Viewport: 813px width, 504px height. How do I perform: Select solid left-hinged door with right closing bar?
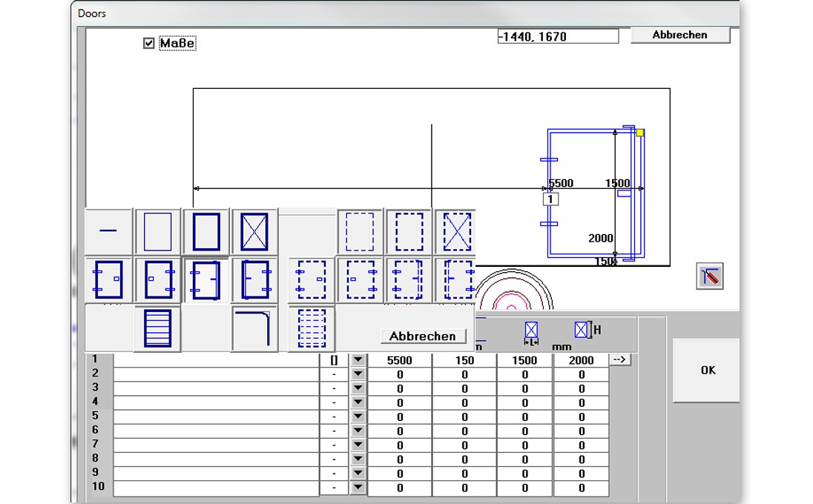click(x=205, y=279)
